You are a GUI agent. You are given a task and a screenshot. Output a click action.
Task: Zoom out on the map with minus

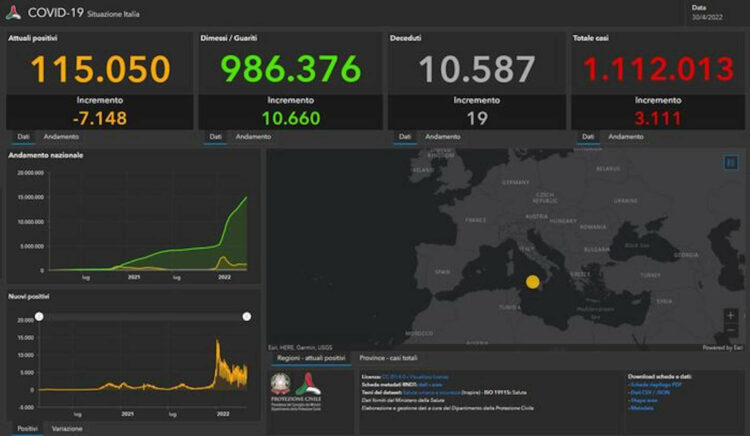[x=731, y=330]
